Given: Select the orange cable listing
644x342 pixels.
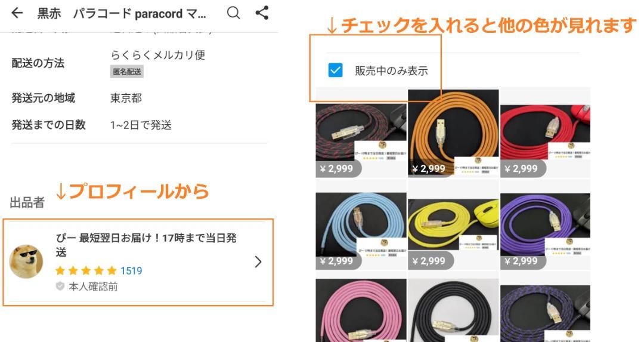Looking at the screenshot, I should (x=453, y=134).
